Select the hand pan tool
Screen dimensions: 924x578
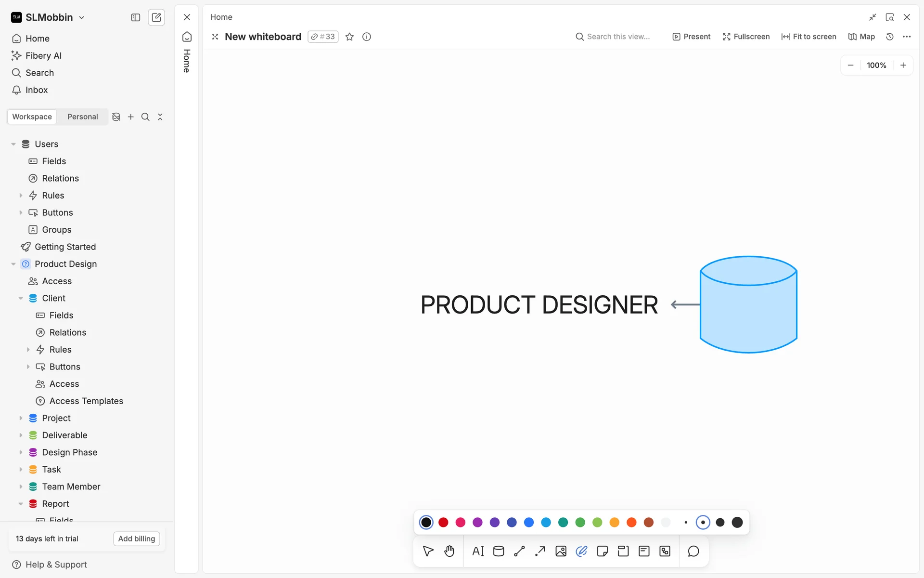449,551
